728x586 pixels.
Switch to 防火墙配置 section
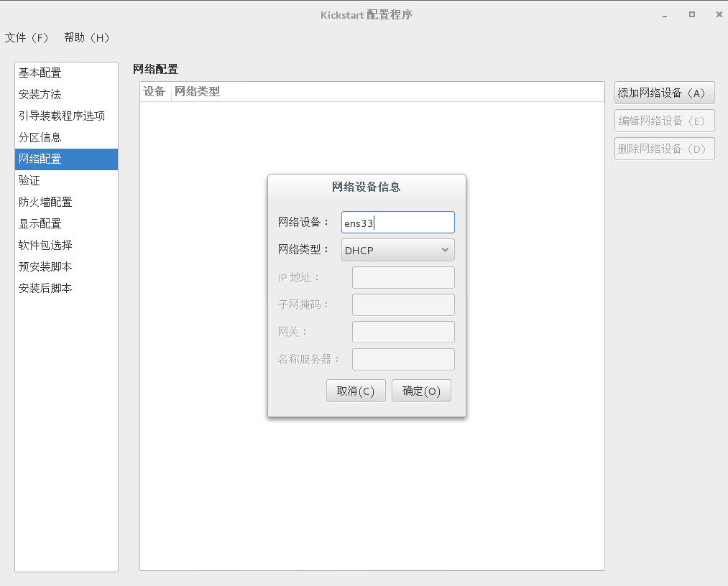tap(66, 202)
